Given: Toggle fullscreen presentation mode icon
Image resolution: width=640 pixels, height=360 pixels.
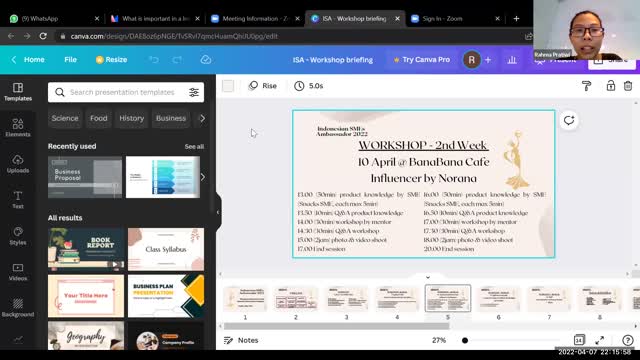Looking at the screenshot, I should click(x=600, y=340).
